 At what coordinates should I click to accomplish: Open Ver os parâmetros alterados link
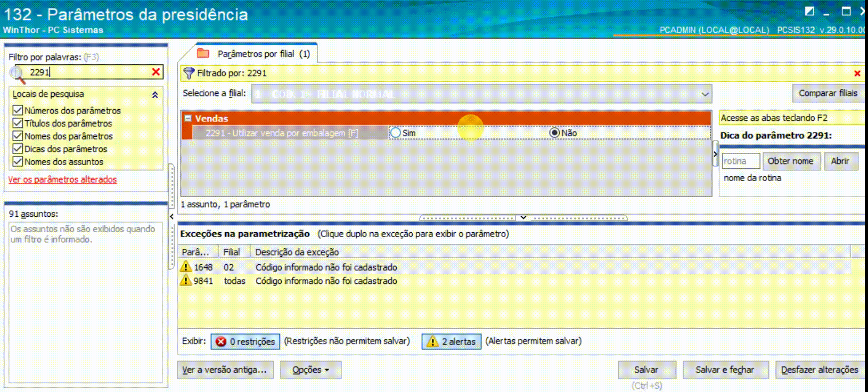[x=62, y=179]
